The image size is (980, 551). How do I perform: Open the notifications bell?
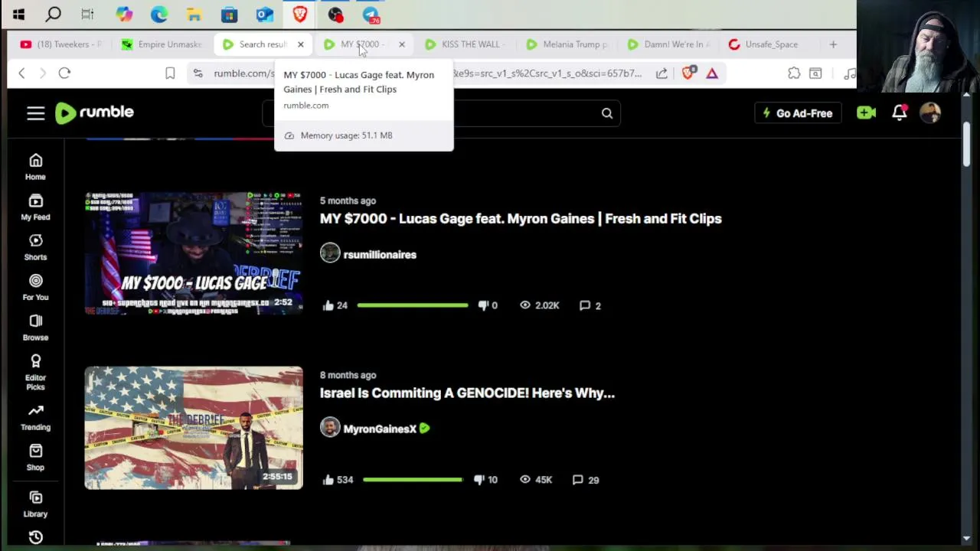(x=900, y=113)
